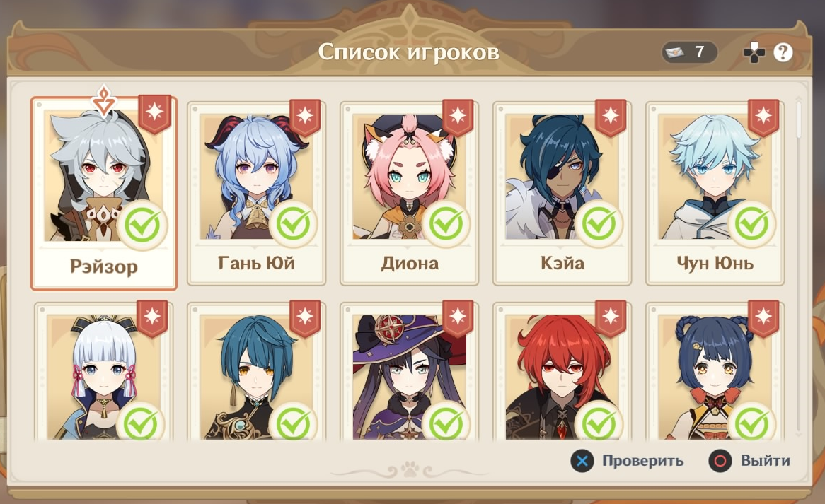825x504 pixels.
Task: Click the invitation ticket counter showing 7
Action: click(690, 52)
